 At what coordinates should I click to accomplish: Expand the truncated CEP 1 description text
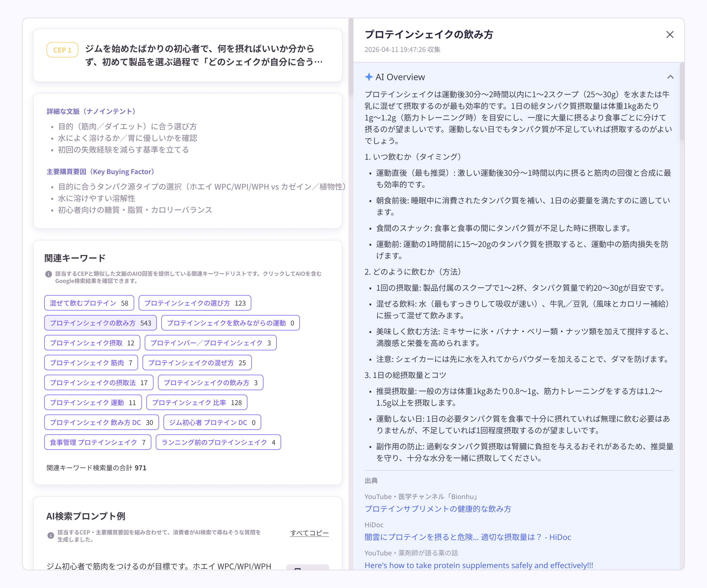(x=204, y=55)
